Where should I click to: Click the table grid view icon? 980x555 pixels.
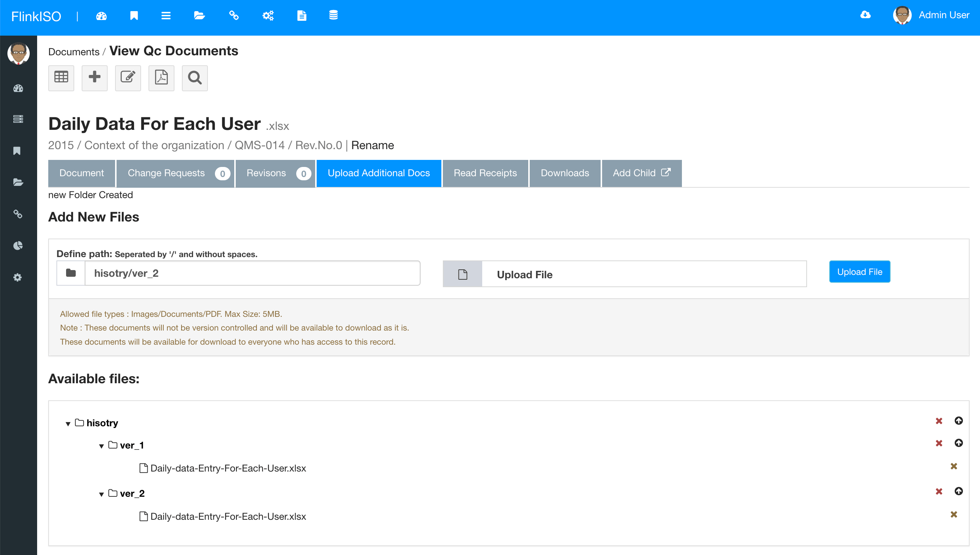coord(61,78)
